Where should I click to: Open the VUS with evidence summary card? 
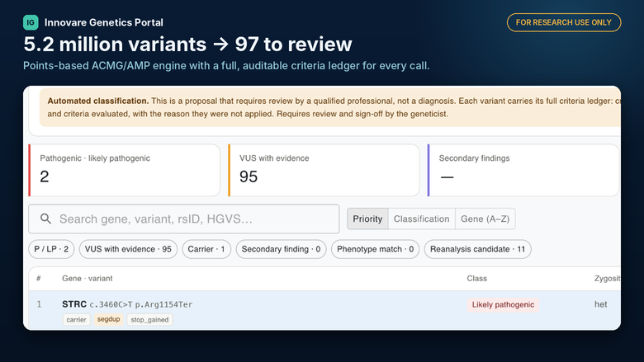[x=324, y=170]
